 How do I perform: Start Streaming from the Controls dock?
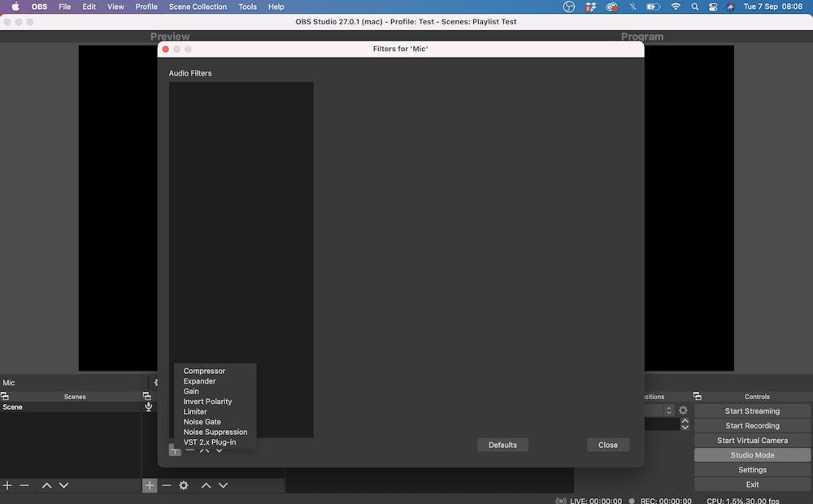coord(752,411)
